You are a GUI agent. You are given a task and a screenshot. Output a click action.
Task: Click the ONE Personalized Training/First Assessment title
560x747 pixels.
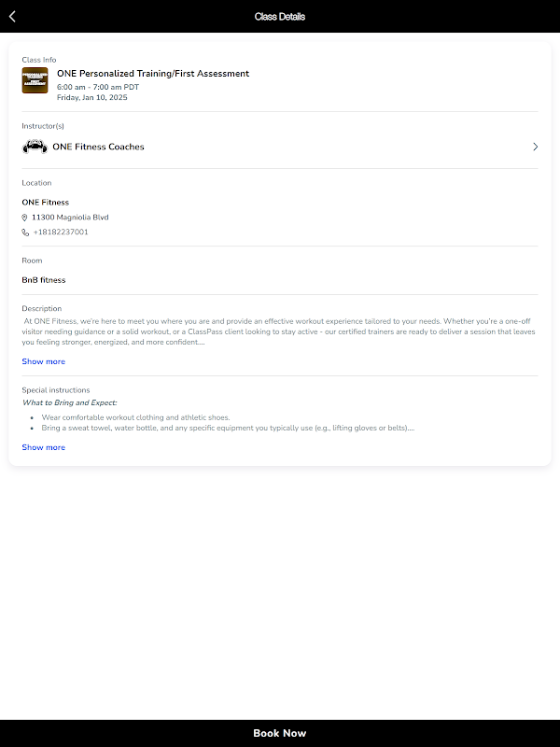click(x=153, y=74)
